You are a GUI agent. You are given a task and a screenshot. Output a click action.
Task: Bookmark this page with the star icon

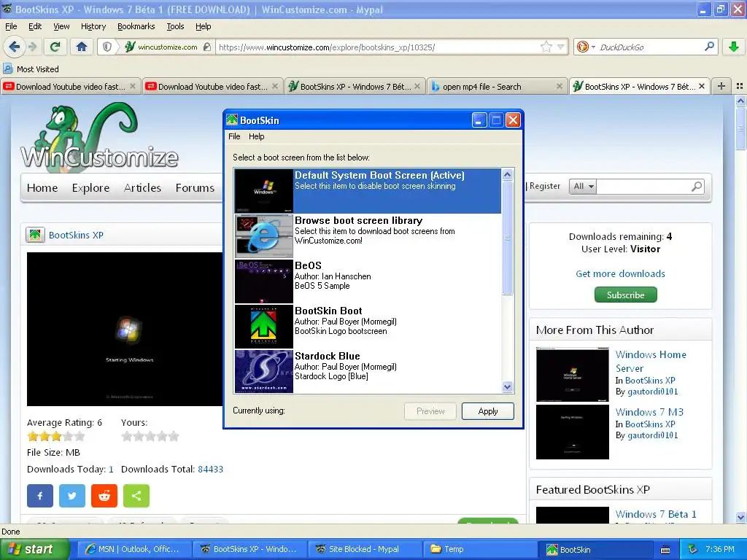546,47
